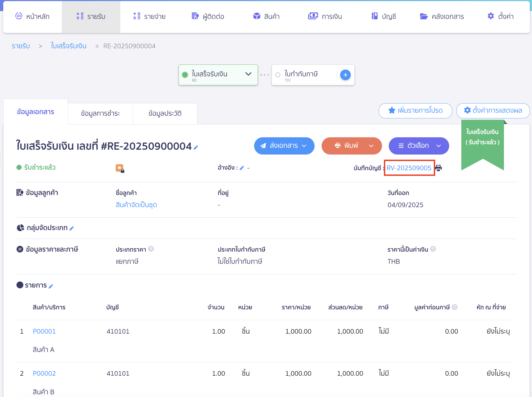532x397 pixels.
Task: Click the สินค้า A item name
Action: tap(44, 350)
